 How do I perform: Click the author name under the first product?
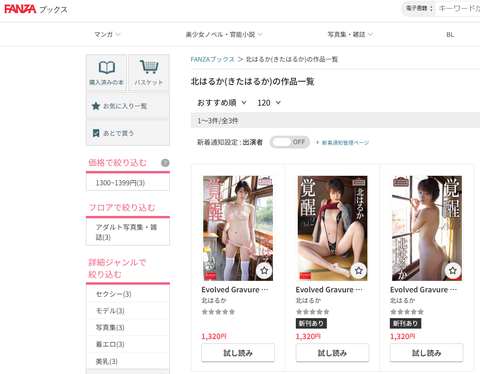[214, 300]
